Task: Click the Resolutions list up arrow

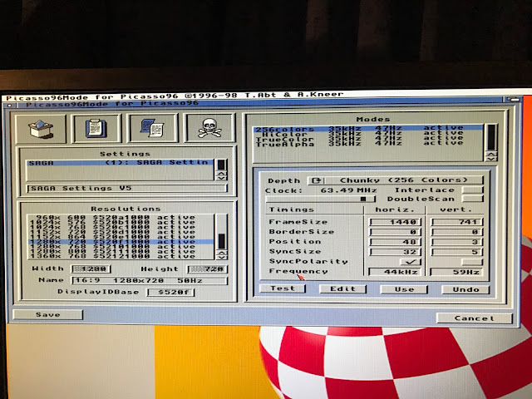Action: tap(221, 253)
